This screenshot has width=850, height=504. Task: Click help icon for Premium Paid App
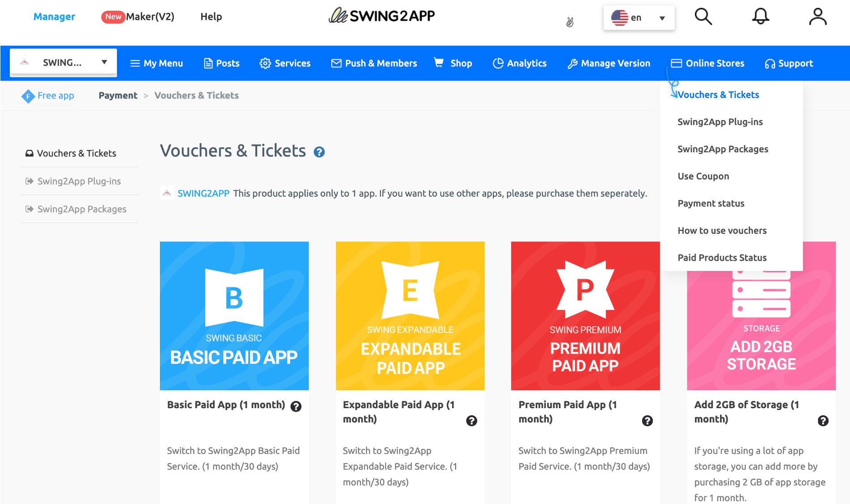647,421
